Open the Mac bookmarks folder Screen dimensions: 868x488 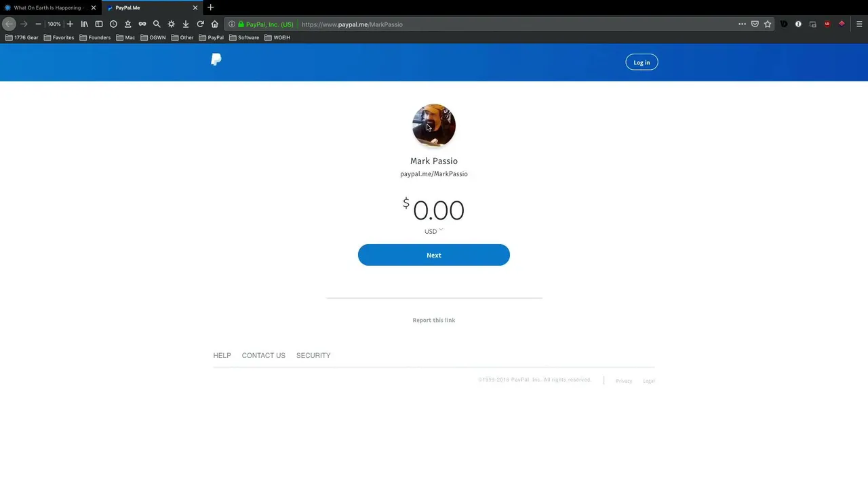[125, 37]
